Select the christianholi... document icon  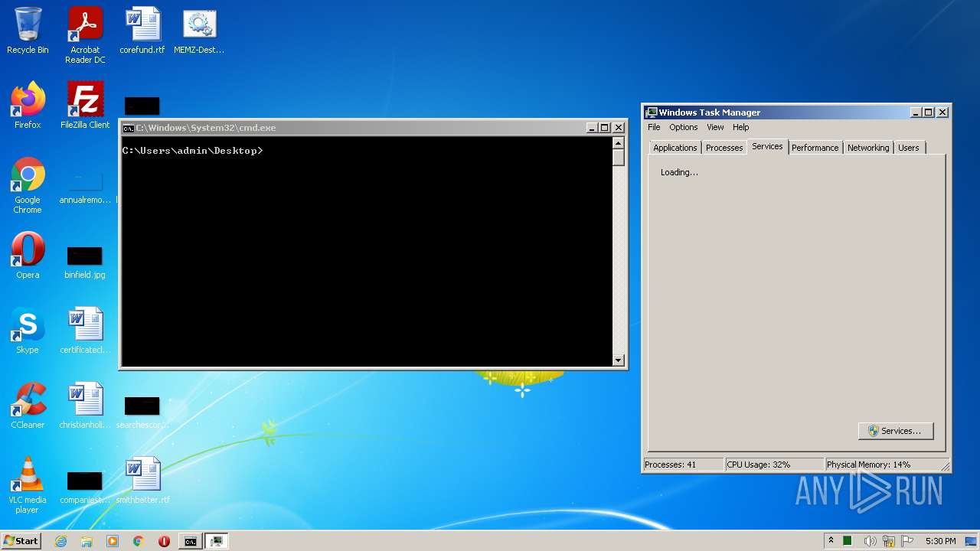[85, 406]
